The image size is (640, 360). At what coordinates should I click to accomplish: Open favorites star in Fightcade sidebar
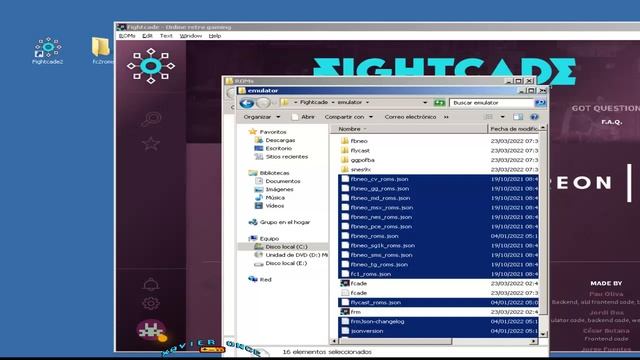coord(151,144)
